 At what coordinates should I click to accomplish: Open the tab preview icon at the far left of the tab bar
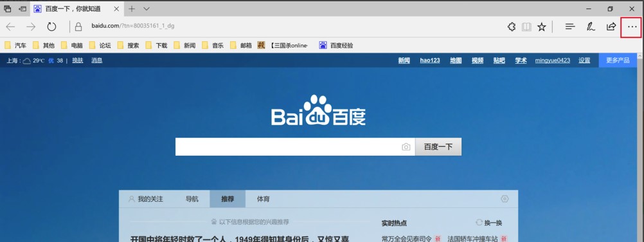coord(8,8)
